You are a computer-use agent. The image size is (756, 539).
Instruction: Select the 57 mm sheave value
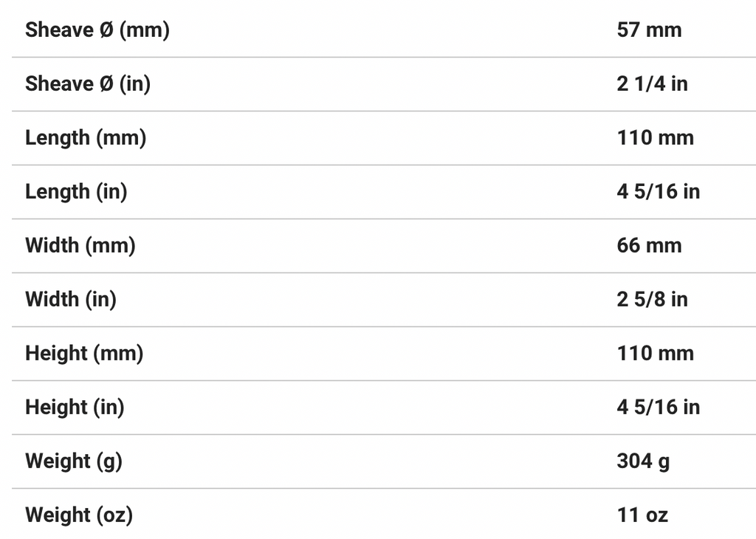tap(649, 30)
